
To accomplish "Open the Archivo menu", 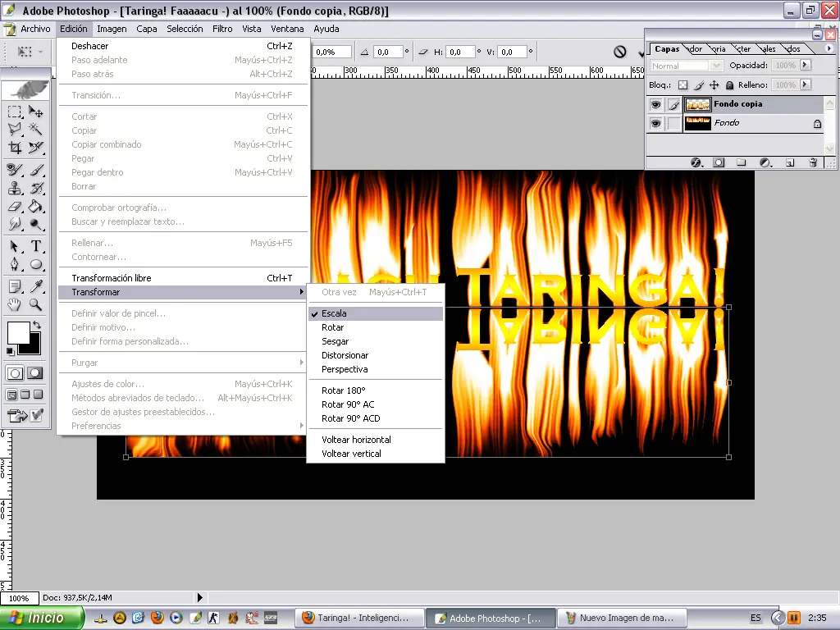I will tap(35, 29).
